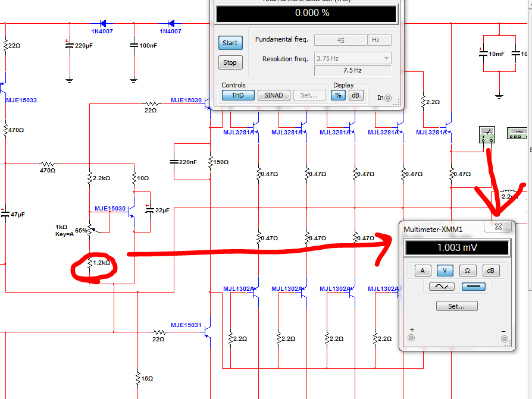The width and height of the screenshot is (532, 399).
Task: Select the MJE15030 driver transistor label
Action: [x=186, y=100]
